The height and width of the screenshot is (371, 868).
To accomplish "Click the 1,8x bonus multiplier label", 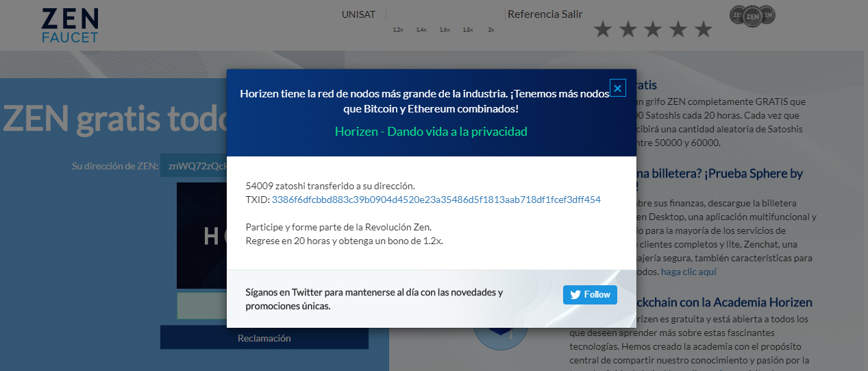I will point(468,29).
